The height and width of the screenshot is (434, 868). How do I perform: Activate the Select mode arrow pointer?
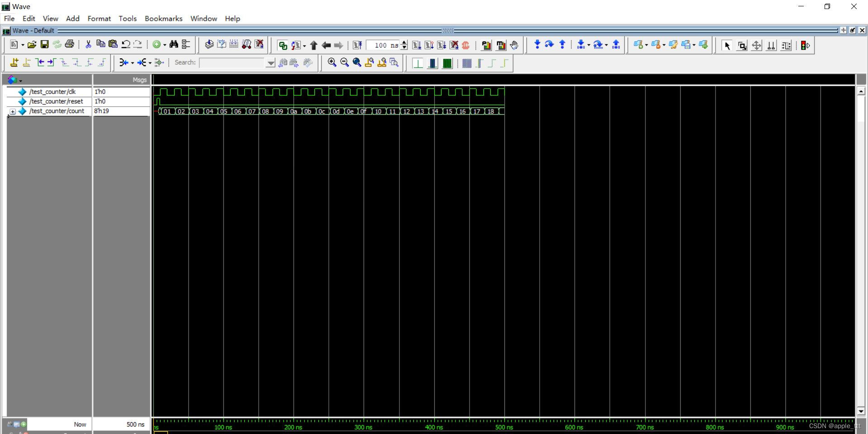727,45
